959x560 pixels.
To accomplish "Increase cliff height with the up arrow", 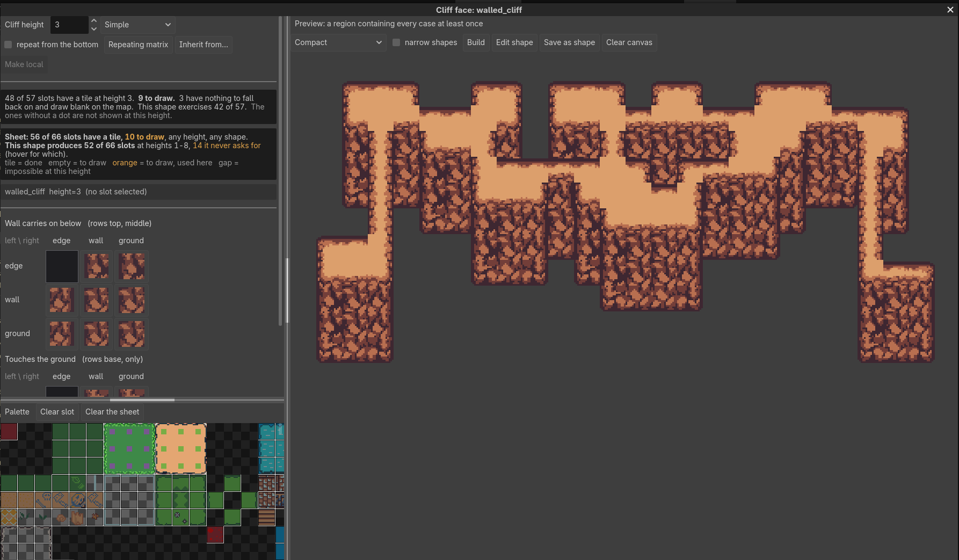I will pos(94,20).
